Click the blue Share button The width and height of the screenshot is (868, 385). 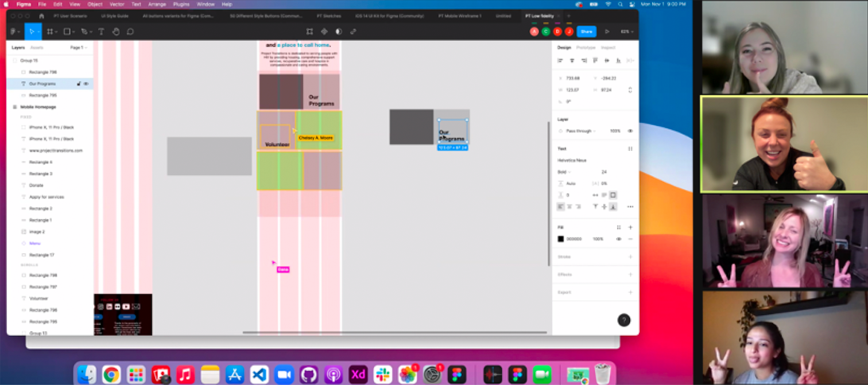pos(586,32)
